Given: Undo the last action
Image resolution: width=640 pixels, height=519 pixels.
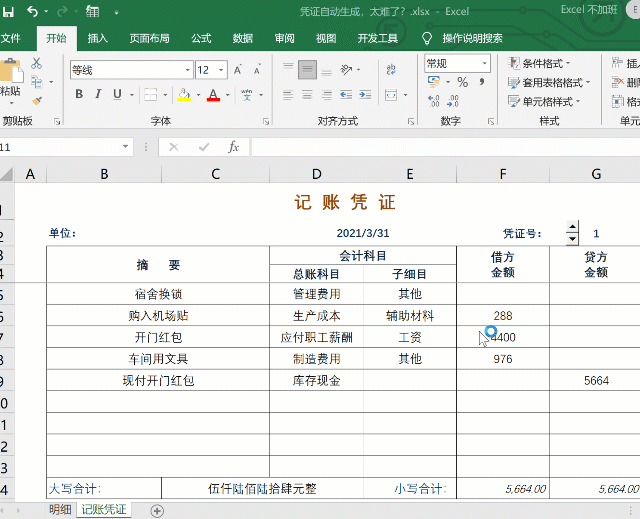Looking at the screenshot, I should coord(32,12).
